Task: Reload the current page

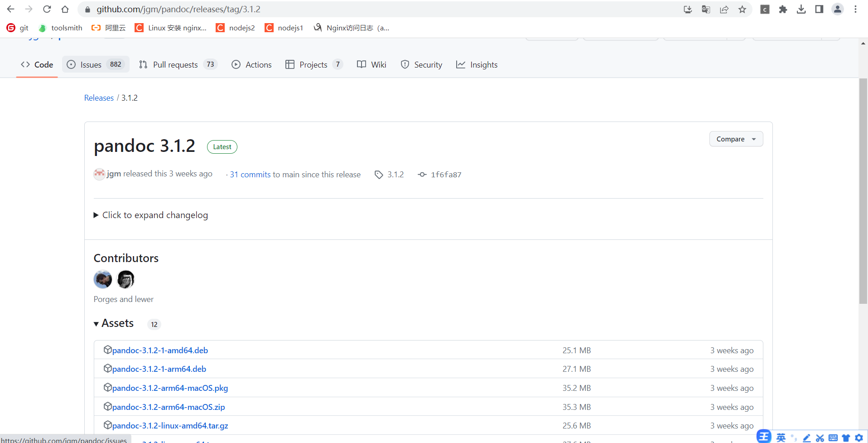Action: click(x=47, y=9)
